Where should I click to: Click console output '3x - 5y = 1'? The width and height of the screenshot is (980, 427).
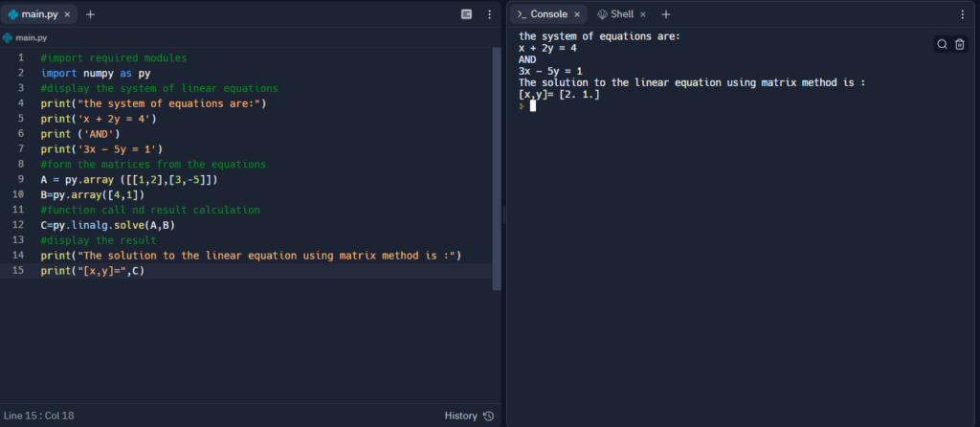pos(550,71)
